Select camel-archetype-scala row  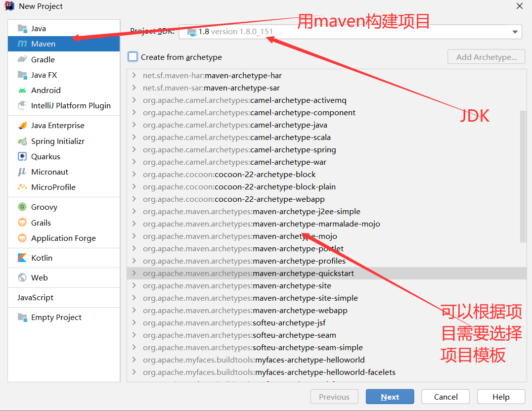pyautogui.click(x=327, y=137)
